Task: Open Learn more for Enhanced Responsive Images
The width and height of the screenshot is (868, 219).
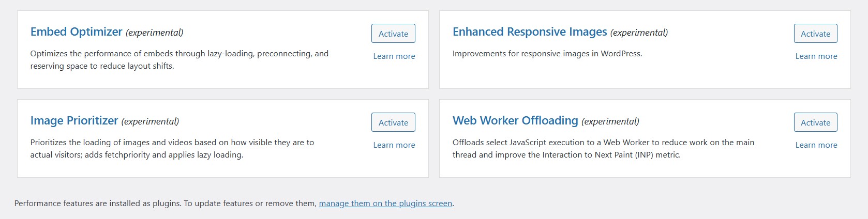Action: (816, 56)
